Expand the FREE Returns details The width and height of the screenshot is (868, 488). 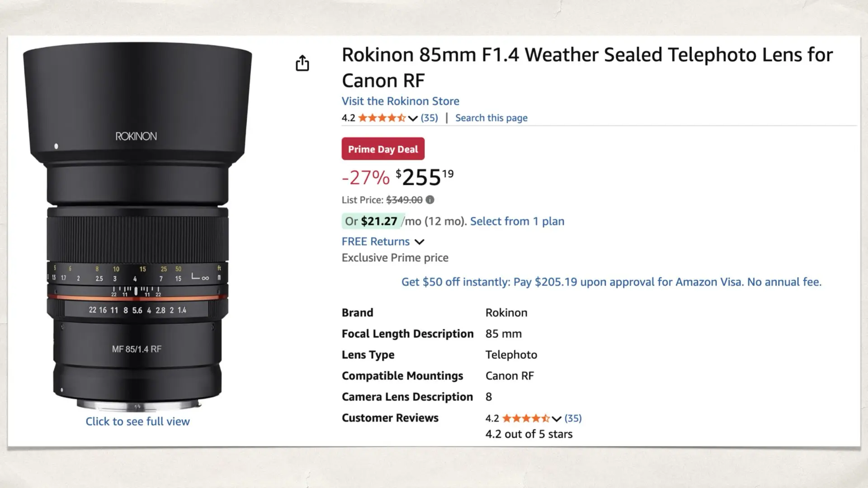pos(420,241)
